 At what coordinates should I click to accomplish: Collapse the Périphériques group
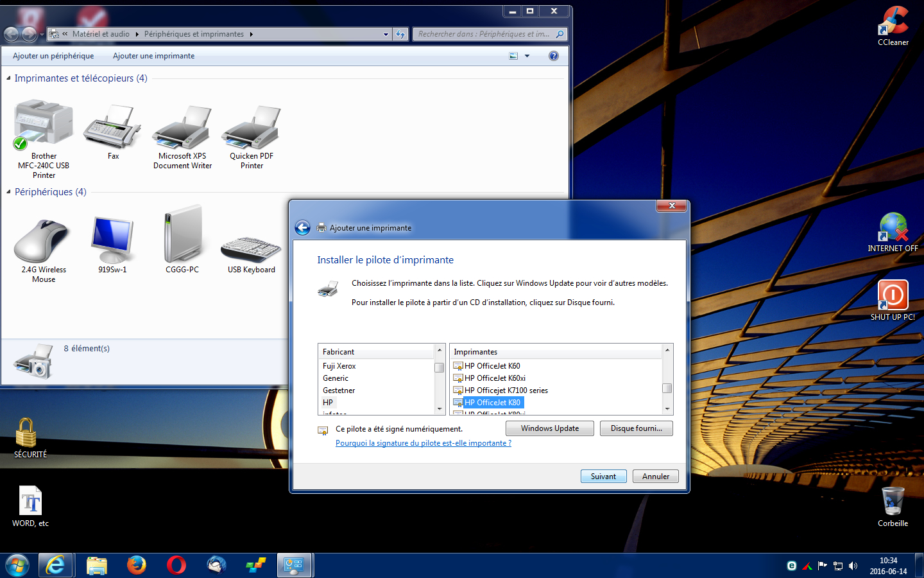click(8, 192)
